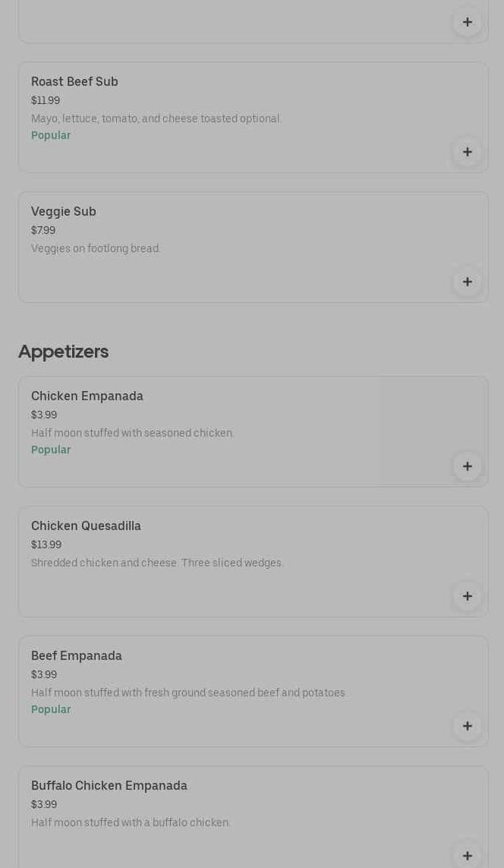Click Popular tag under Chicken Empanada
Viewport: 504px width, 868px height.
click(x=51, y=450)
